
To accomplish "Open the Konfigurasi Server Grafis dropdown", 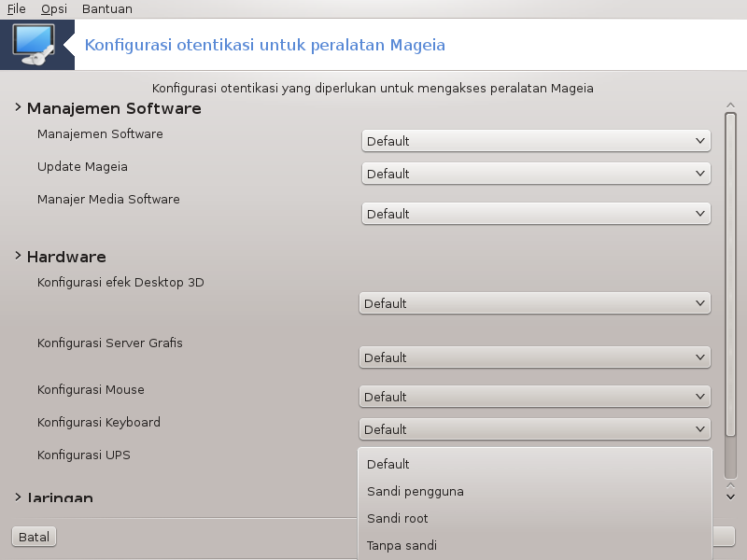I will pyautogui.click(x=534, y=357).
